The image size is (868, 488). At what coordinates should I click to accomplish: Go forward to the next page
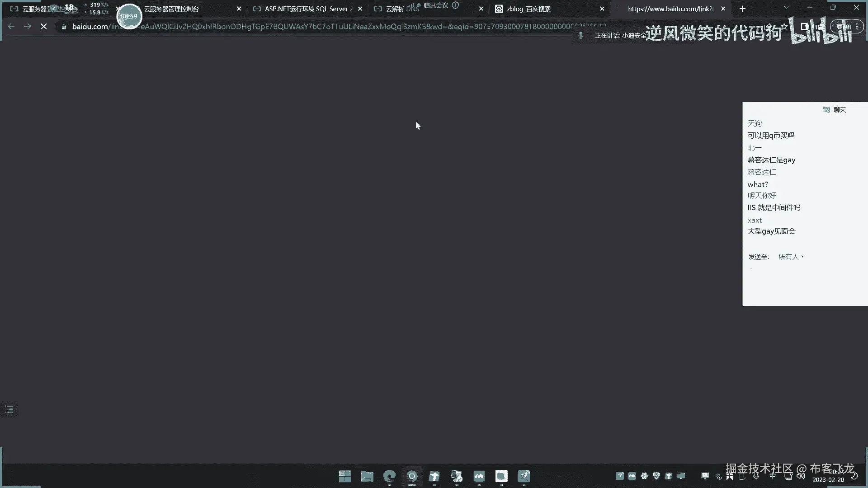tap(28, 27)
